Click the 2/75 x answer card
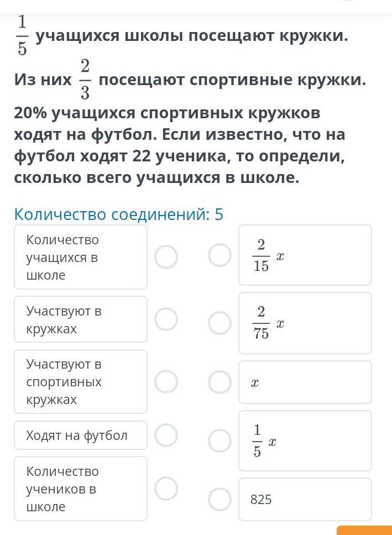The width and height of the screenshot is (392, 535). tap(305, 323)
